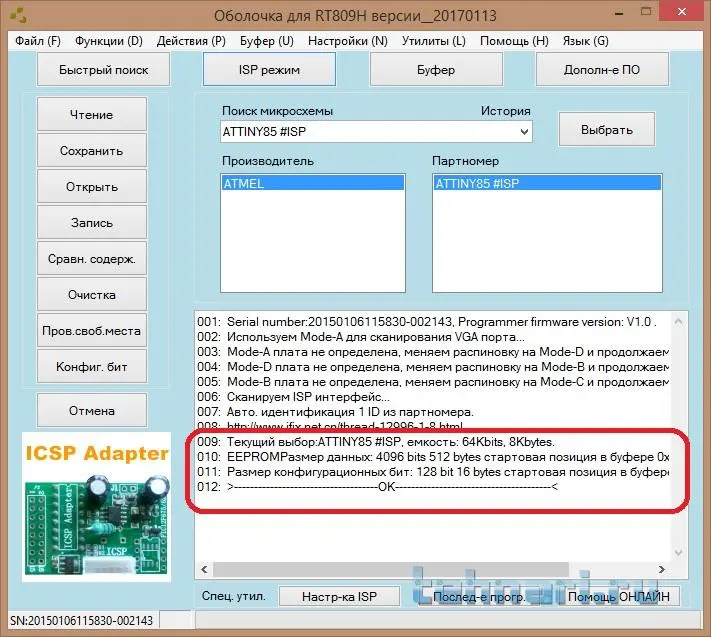This screenshot has height=637, width=711.
Task: Switch to ISP режим
Action: coord(269,69)
